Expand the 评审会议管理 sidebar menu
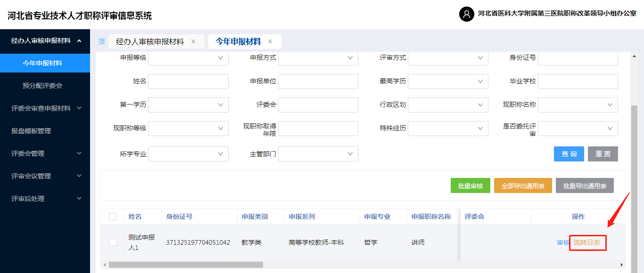Image resolution: width=644 pixels, height=273 pixels. [x=79, y=176]
